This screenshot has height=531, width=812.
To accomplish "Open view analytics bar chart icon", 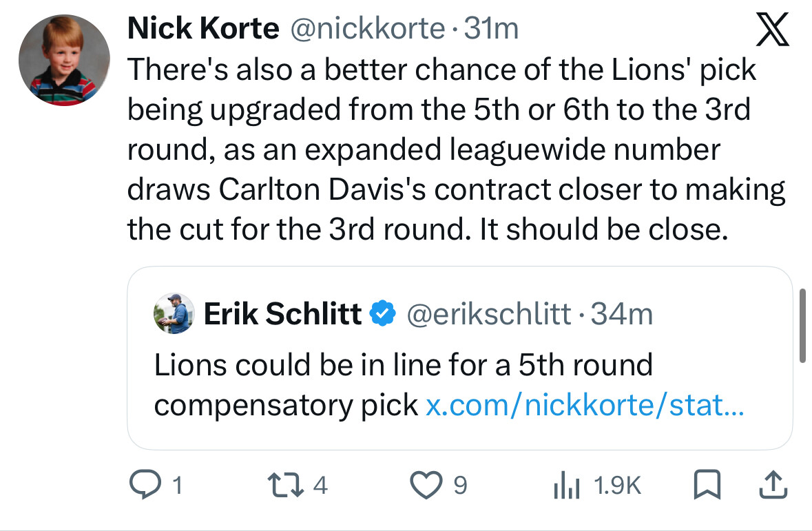I will pos(565,486).
